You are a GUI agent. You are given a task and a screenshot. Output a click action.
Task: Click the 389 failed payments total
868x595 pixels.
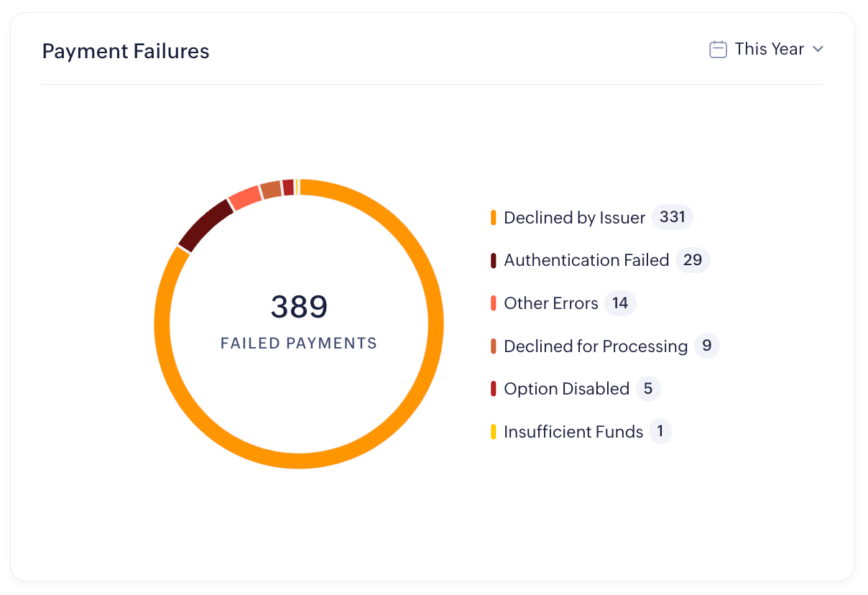pos(299,308)
